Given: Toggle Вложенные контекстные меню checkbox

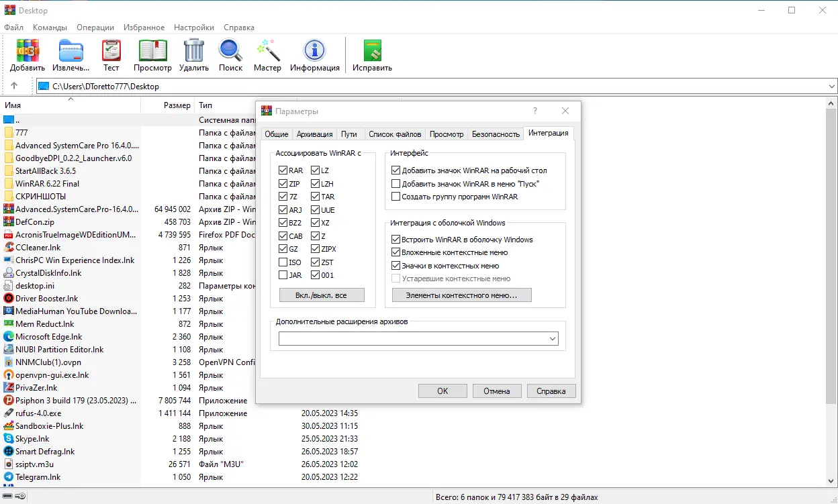Looking at the screenshot, I should click(x=395, y=252).
